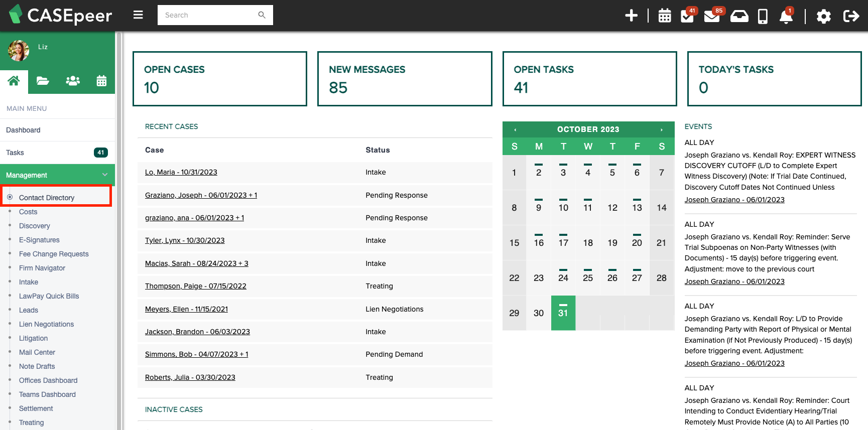Screen dimensions: 868x430
Task: Open Leads in the sidebar menu
Action: pyautogui.click(x=29, y=310)
